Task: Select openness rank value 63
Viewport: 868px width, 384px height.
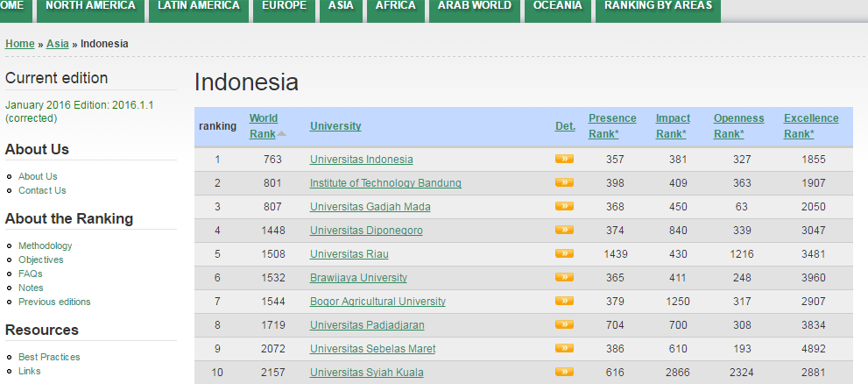Action: click(742, 207)
